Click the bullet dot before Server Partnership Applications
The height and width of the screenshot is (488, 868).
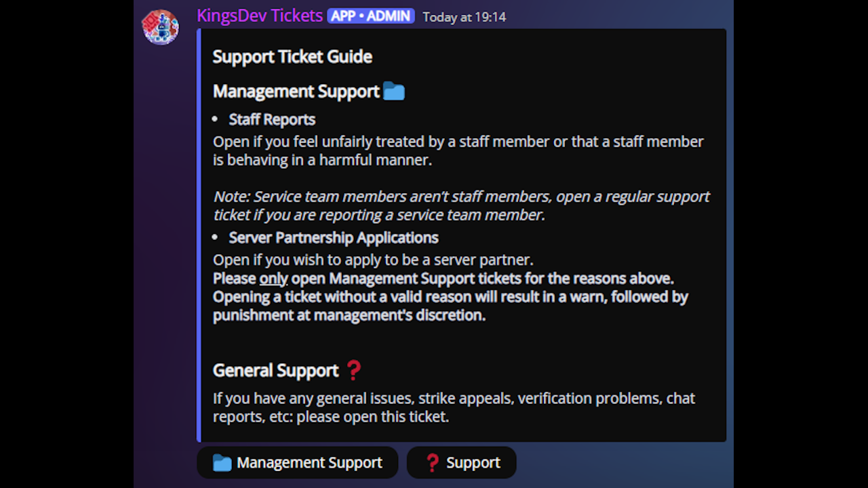click(x=215, y=238)
